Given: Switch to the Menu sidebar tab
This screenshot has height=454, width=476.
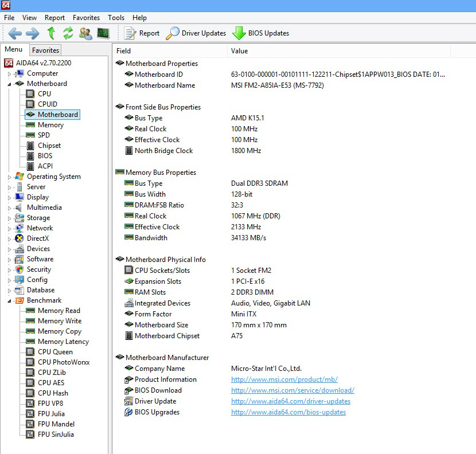Looking at the screenshot, I should coord(14,49).
